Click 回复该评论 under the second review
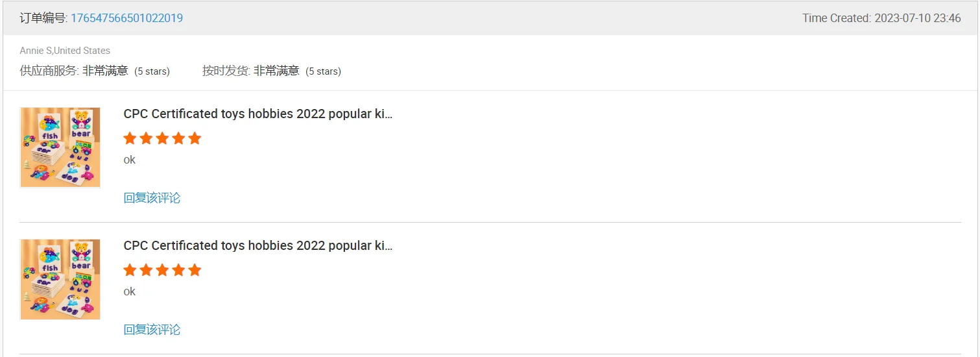The image size is (980, 357). (152, 330)
